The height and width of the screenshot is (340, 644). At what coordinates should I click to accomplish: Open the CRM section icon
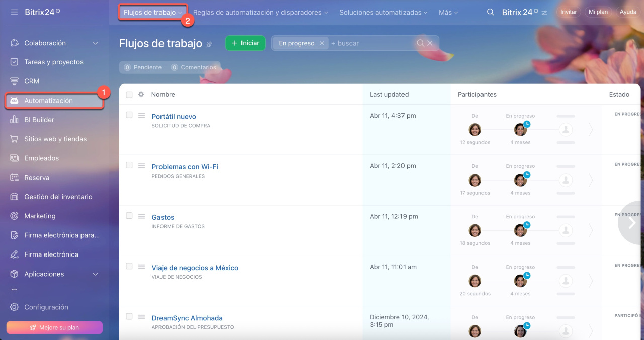click(x=15, y=81)
